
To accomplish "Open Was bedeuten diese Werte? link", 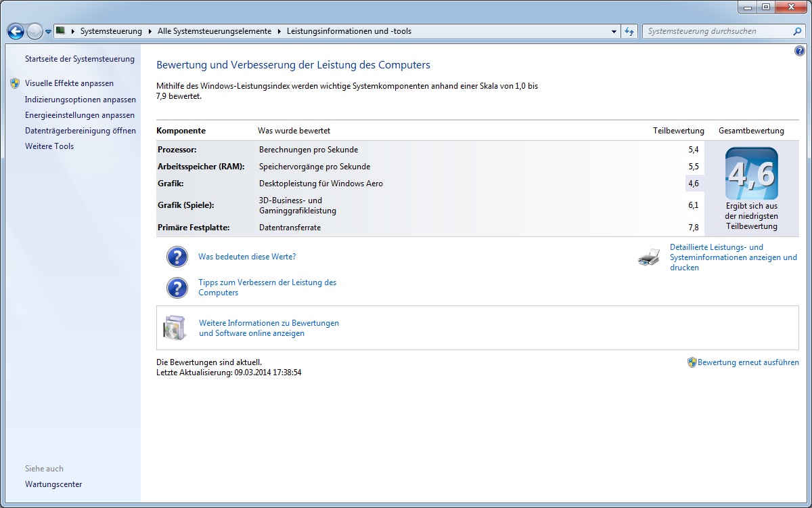I will tap(247, 257).
